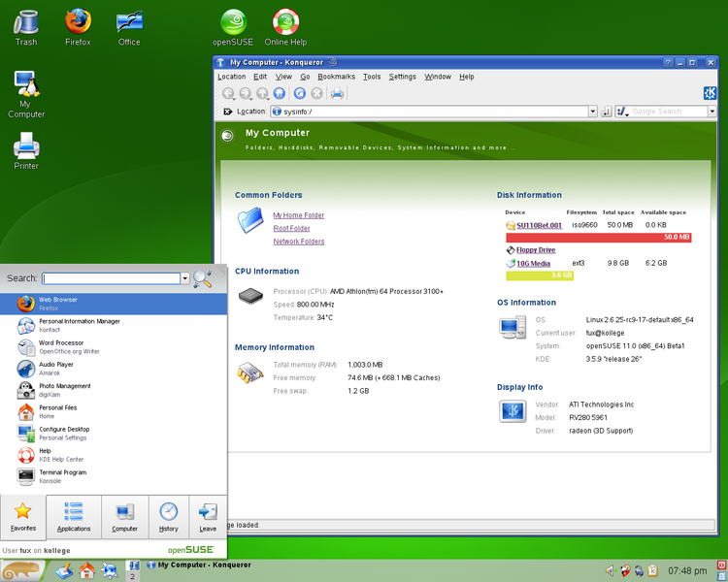Click the Google Search field
728x582 pixels.
(669, 112)
